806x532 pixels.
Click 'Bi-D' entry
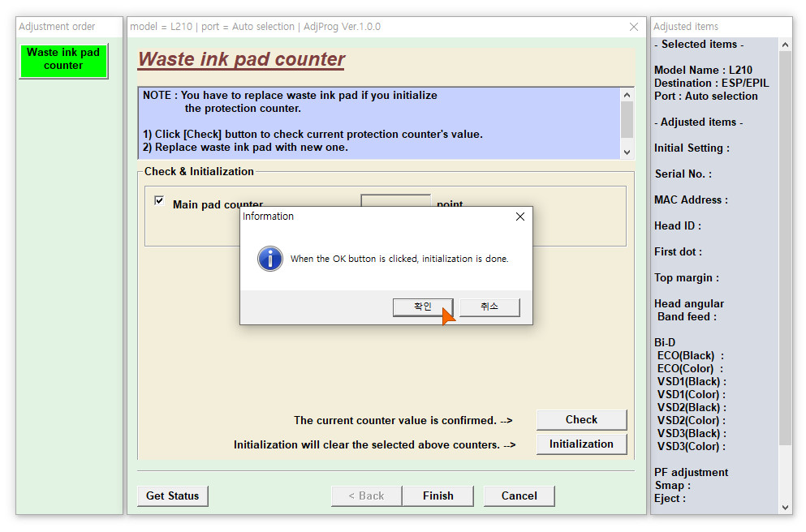(x=665, y=342)
